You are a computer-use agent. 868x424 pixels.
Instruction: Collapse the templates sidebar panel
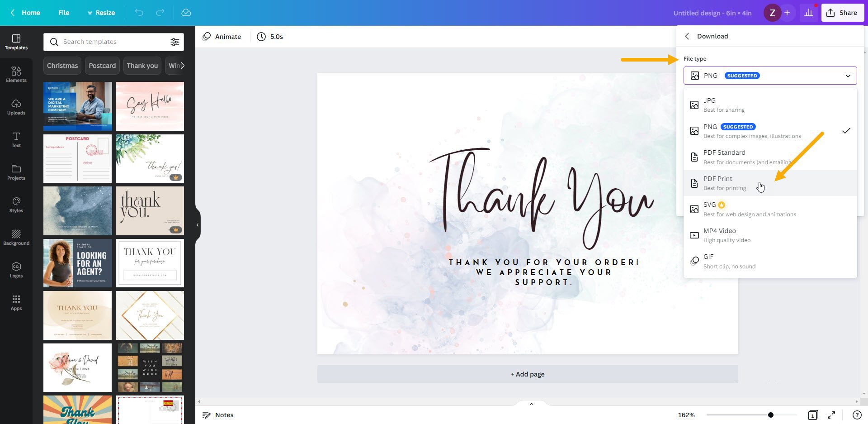tap(197, 225)
